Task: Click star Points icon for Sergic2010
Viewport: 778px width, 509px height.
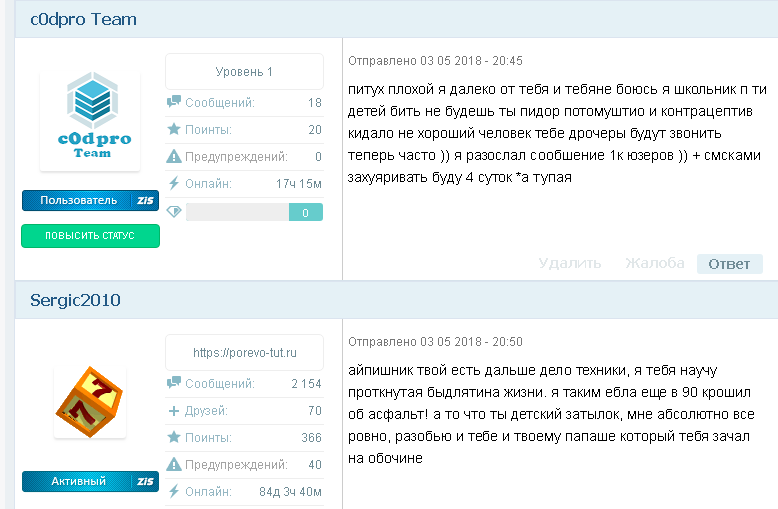Action: 174,437
